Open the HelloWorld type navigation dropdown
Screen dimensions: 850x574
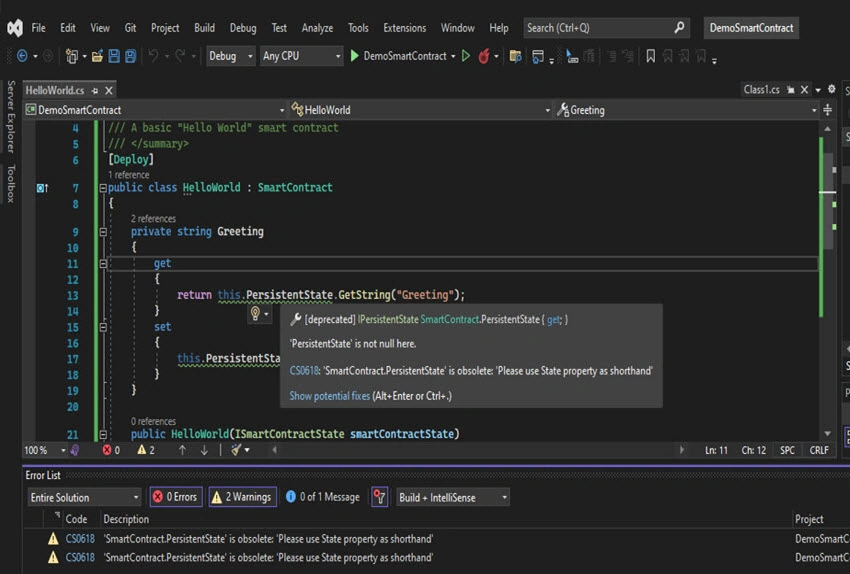pyautogui.click(x=421, y=110)
